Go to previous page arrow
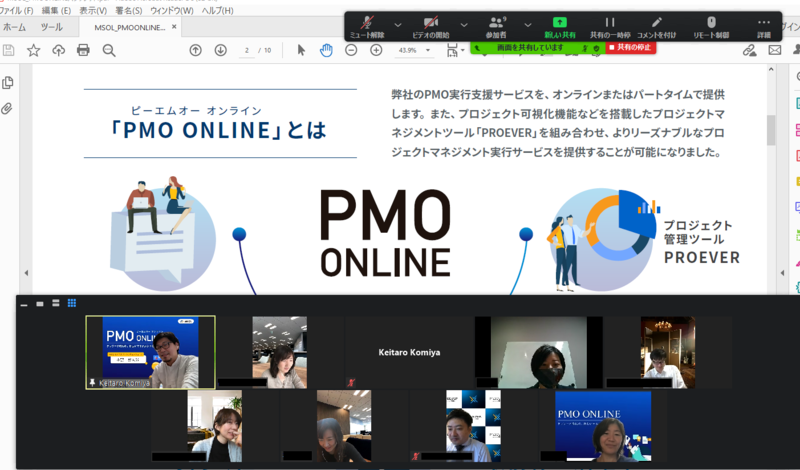The image size is (800, 470). (x=195, y=50)
